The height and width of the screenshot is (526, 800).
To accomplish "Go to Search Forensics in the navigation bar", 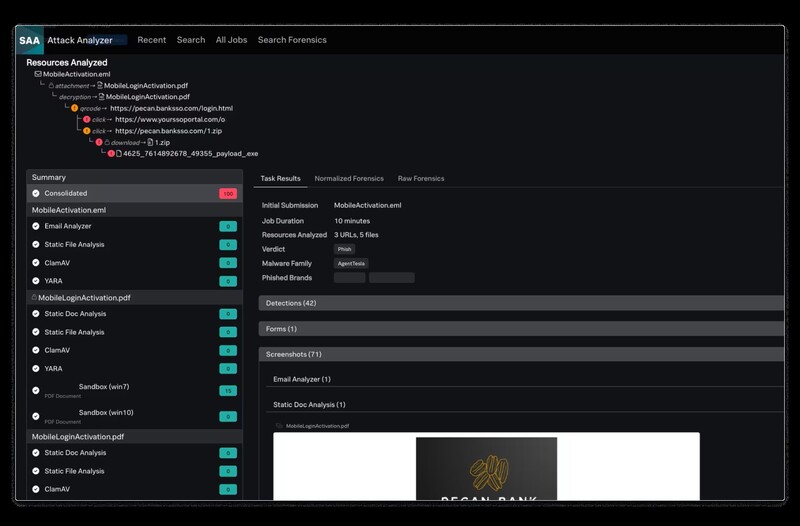I will pos(292,40).
